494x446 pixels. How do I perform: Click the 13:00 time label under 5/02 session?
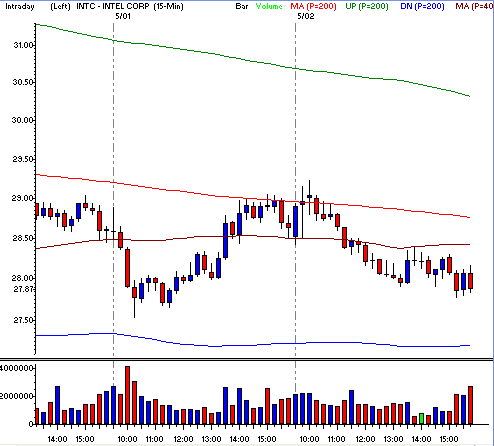pos(393,439)
